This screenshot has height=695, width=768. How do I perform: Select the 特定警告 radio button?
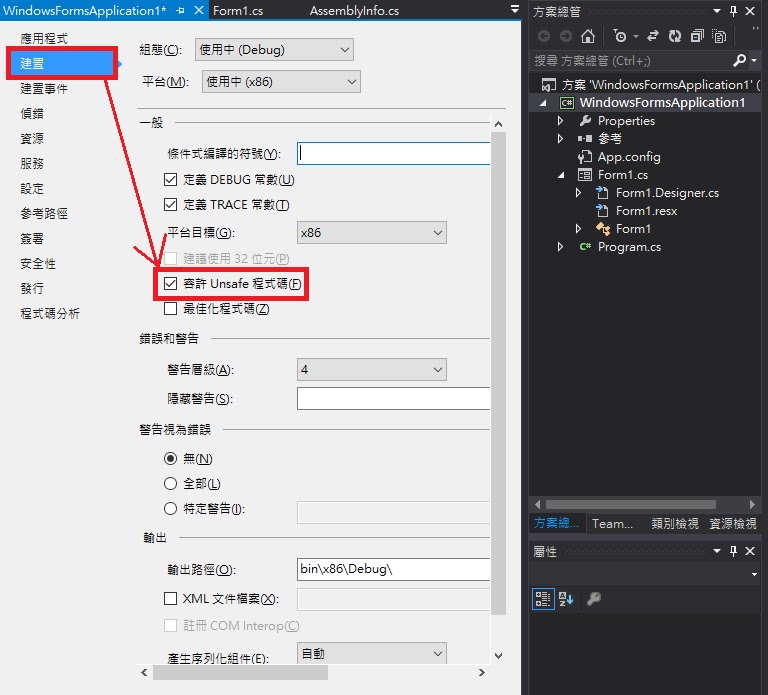tap(170, 508)
